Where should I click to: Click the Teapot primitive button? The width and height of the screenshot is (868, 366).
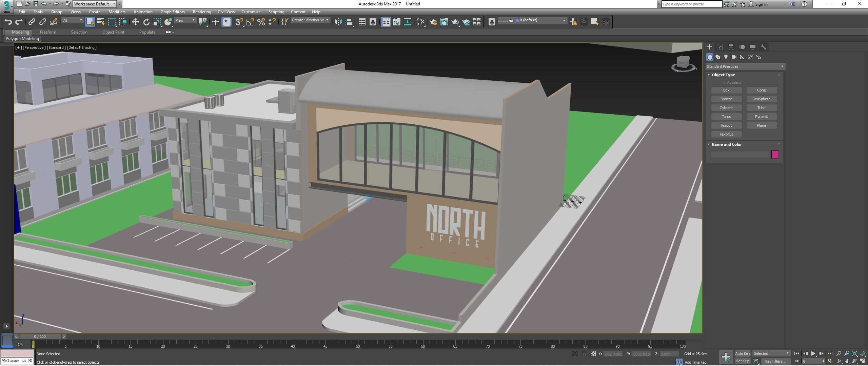click(x=726, y=125)
